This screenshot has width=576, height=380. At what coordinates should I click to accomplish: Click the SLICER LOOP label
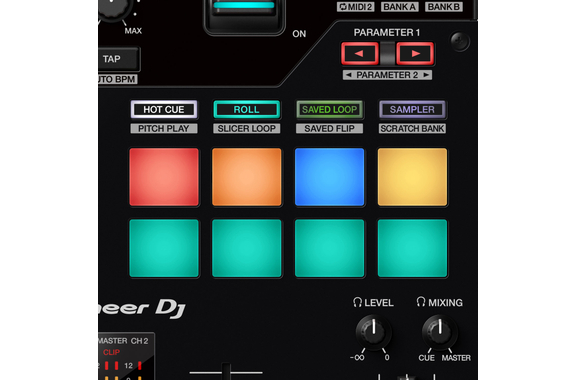tap(246, 129)
